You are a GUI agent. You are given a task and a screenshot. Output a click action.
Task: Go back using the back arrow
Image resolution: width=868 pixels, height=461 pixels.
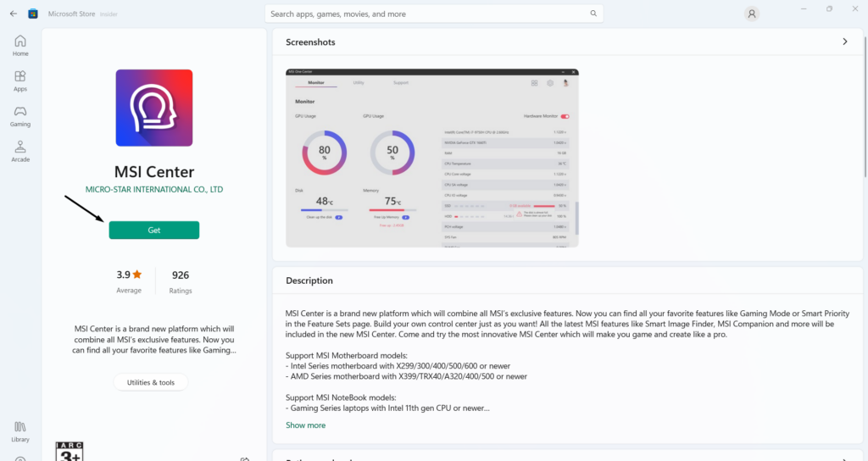click(x=14, y=14)
